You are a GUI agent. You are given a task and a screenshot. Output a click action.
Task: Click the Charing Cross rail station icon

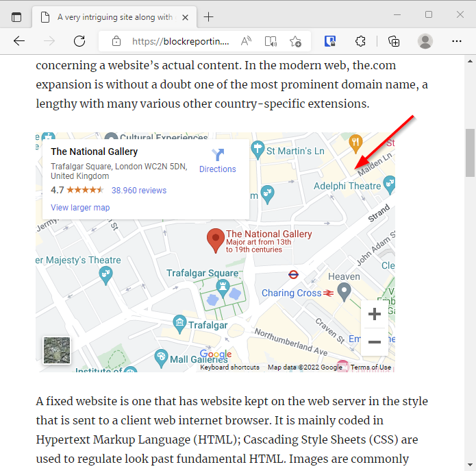(x=328, y=293)
